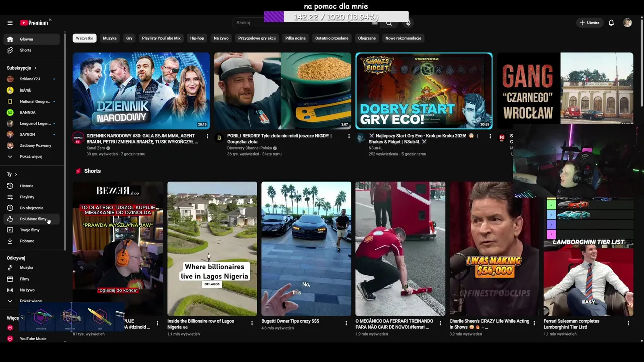Viewport: 644px width, 362px height.
Task: Open options for Bugatti Owner short
Action: coord(346,323)
